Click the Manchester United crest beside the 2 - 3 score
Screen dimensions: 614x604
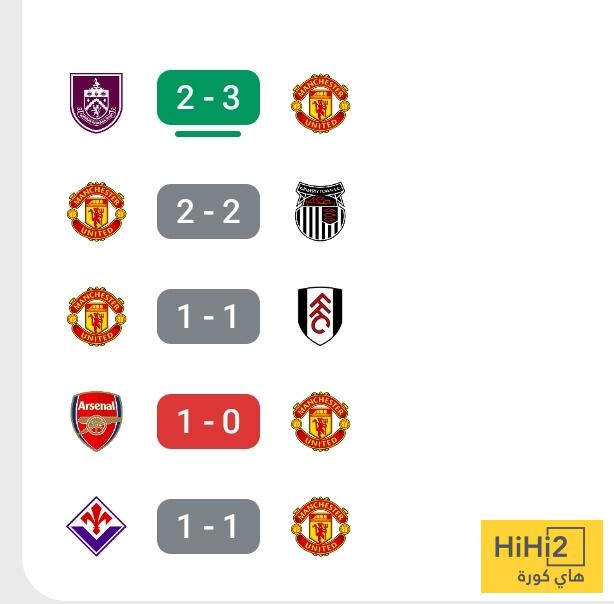(321, 103)
